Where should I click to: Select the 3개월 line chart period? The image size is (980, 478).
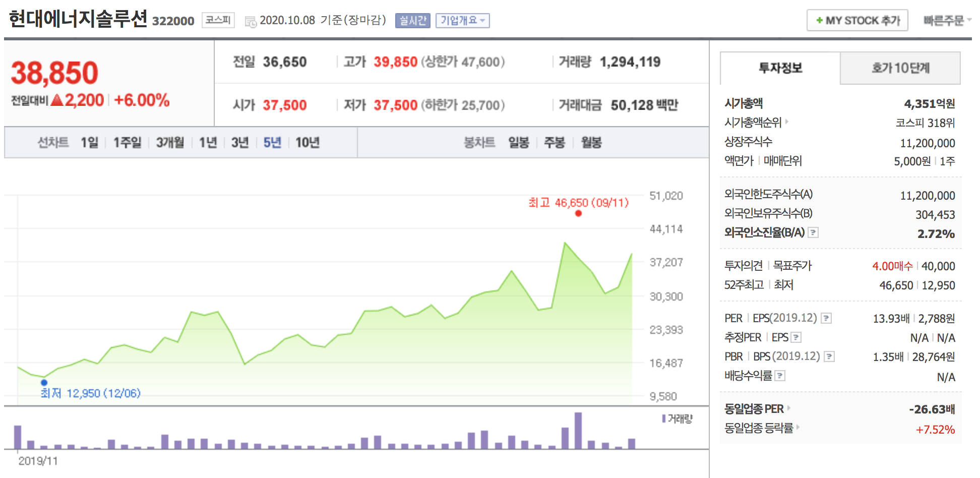(170, 143)
